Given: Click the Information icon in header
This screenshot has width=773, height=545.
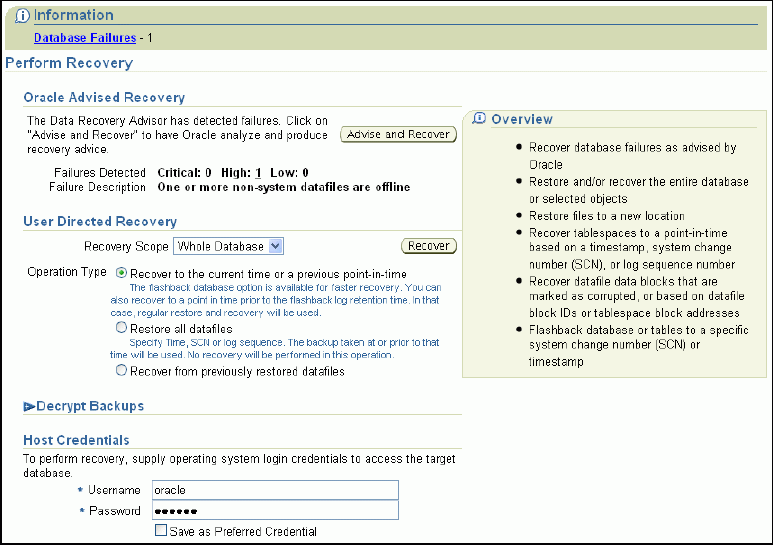Looking at the screenshot, I should [x=22, y=16].
